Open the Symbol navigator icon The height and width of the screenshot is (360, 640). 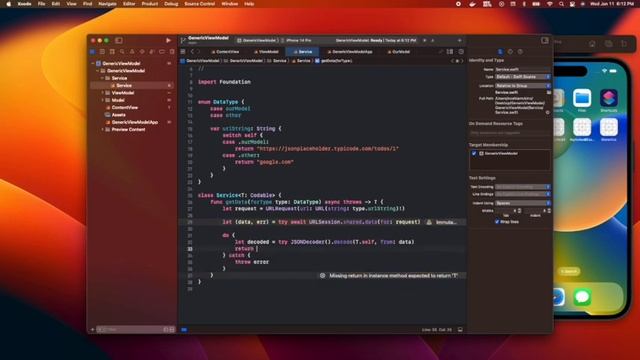click(x=112, y=52)
